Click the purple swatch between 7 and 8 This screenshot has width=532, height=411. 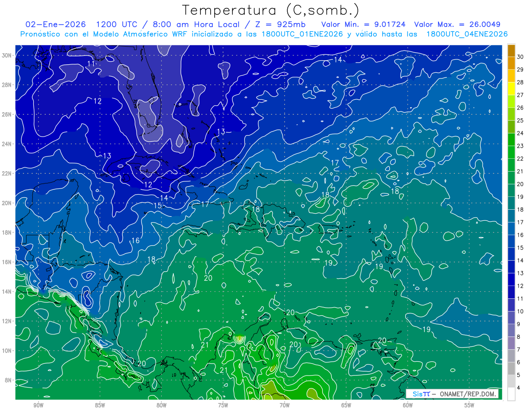click(x=511, y=343)
